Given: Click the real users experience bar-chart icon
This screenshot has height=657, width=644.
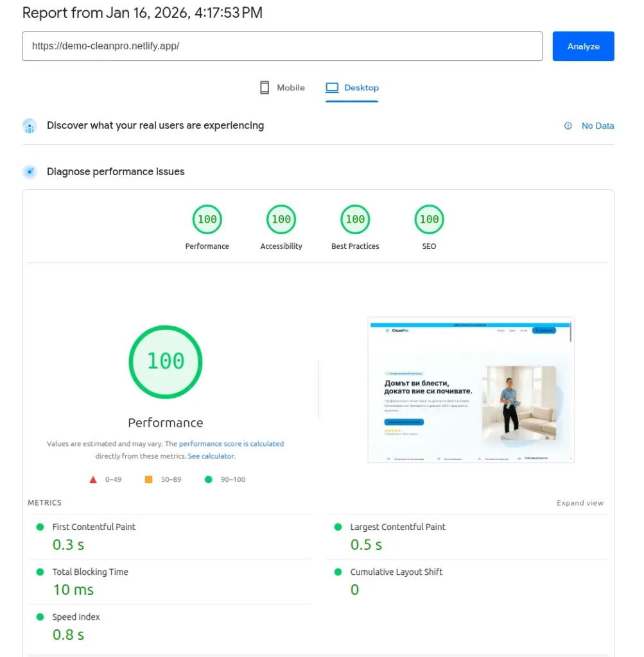Looking at the screenshot, I should pyautogui.click(x=30, y=126).
